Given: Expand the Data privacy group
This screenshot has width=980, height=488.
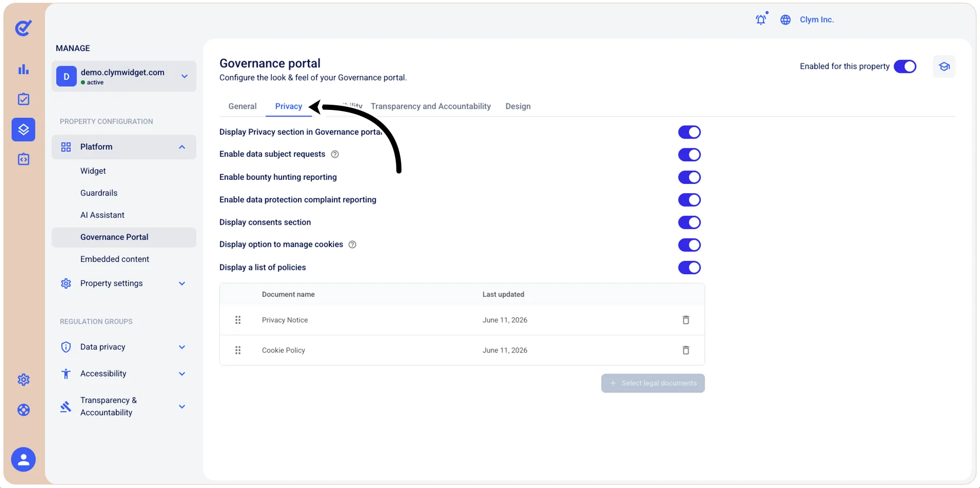Looking at the screenshot, I should (124, 347).
